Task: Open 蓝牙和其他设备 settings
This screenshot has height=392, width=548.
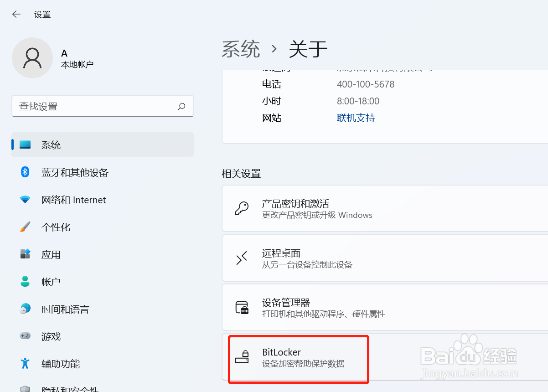Action: 103,172
